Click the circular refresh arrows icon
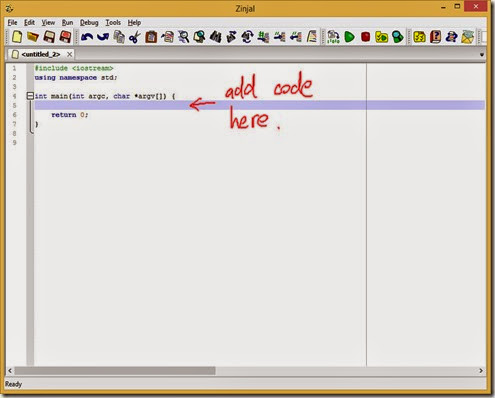The width and height of the screenshot is (495, 398). (x=247, y=37)
